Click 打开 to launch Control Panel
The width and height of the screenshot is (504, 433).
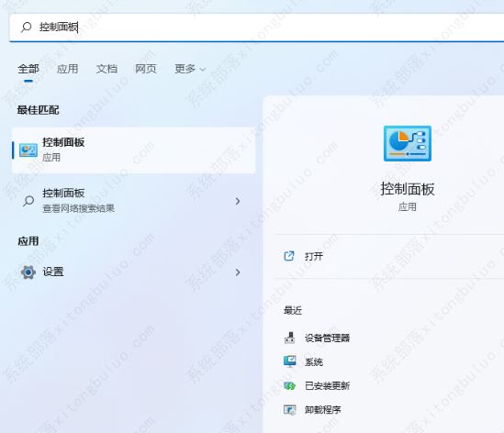[x=314, y=256]
